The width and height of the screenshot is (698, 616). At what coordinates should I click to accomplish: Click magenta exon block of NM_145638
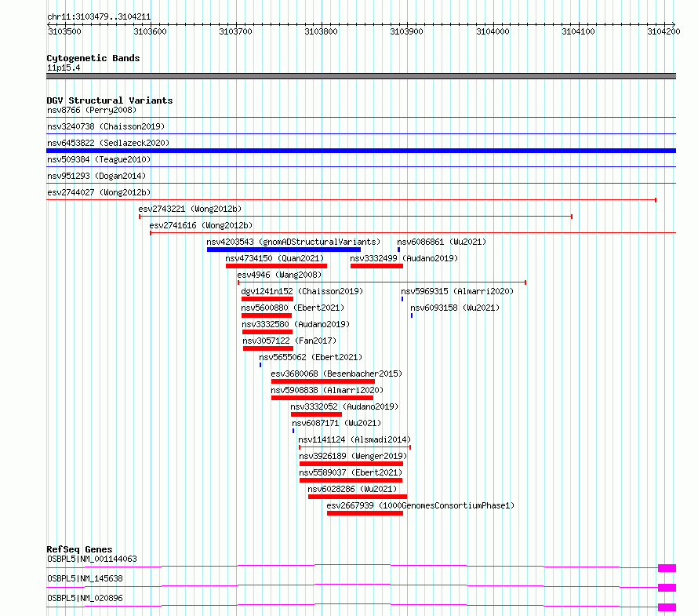tap(667, 588)
